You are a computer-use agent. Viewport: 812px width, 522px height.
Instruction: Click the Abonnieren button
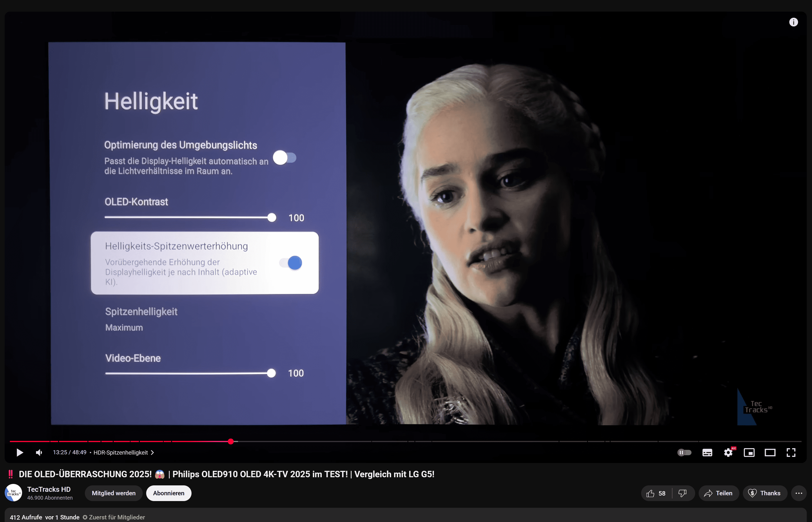pos(169,493)
